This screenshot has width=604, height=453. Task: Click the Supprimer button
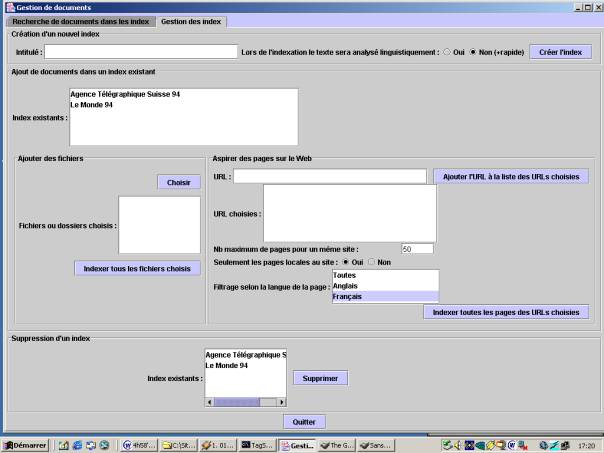tap(320, 378)
